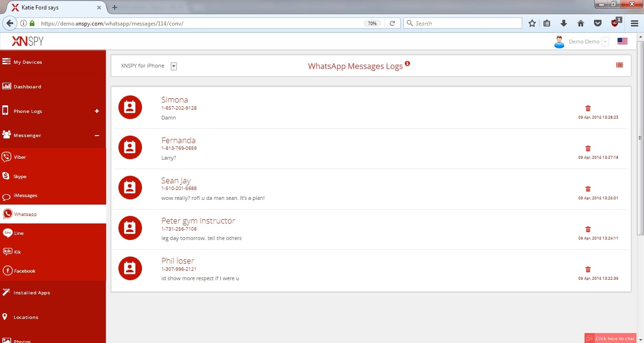This screenshot has width=644, height=343.
Task: Click the Demo Demo user avatar
Action: pos(560,42)
